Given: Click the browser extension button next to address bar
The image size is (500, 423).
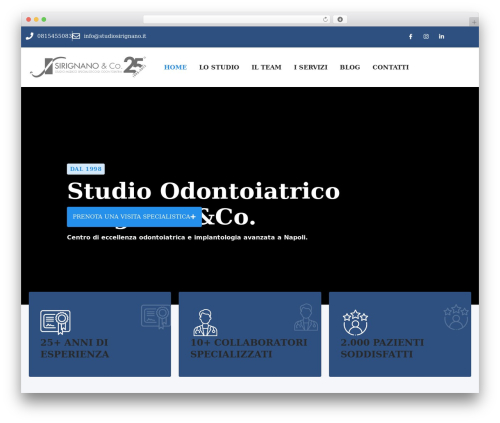Looking at the screenshot, I should (340, 19).
